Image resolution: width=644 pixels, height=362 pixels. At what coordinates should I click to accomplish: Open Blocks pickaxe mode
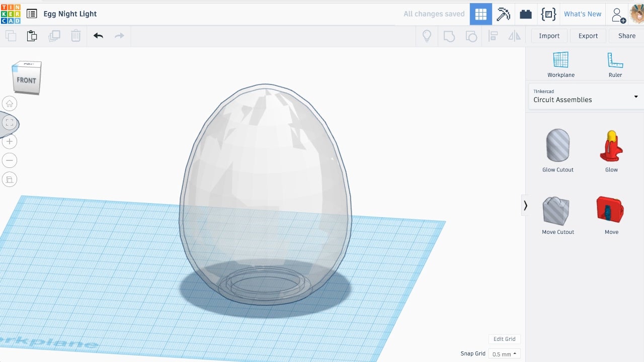(503, 14)
